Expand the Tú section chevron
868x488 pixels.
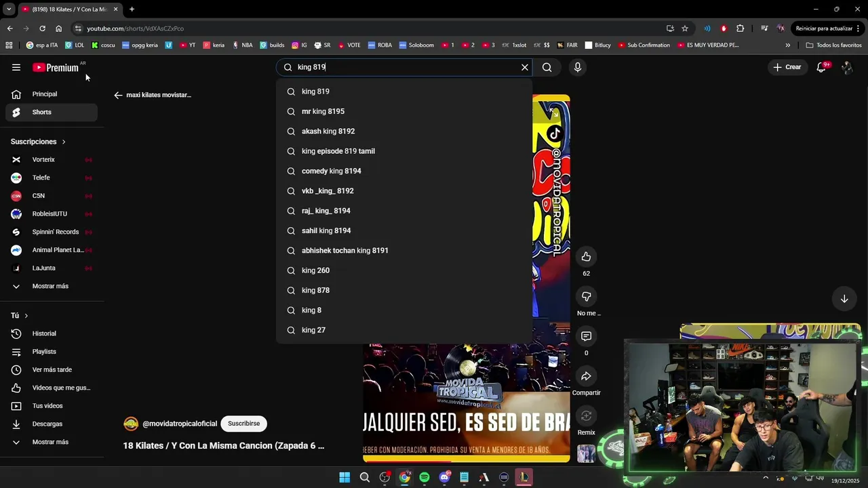[x=26, y=316]
